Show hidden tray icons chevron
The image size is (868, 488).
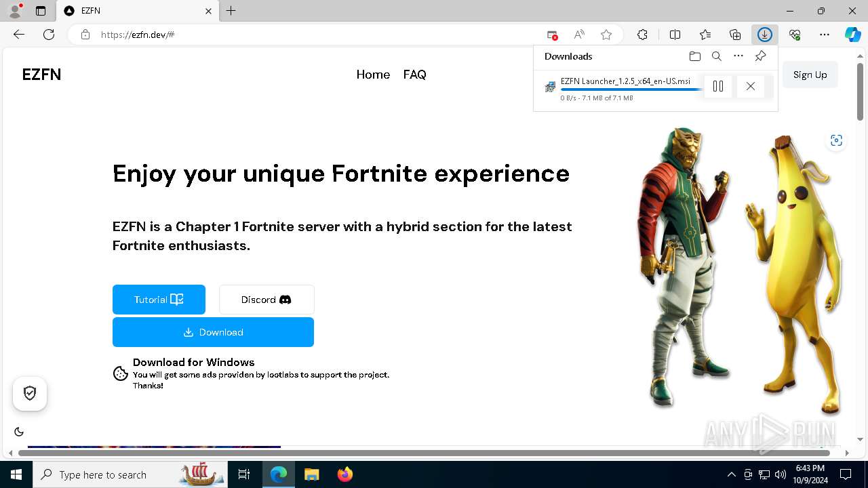pos(731,474)
